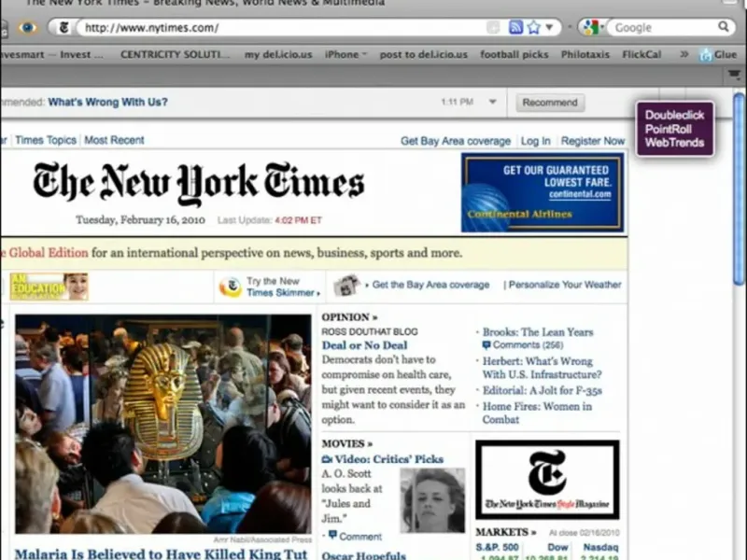Open my del.icio.us bookmark
The image size is (747, 560).
[x=278, y=54]
